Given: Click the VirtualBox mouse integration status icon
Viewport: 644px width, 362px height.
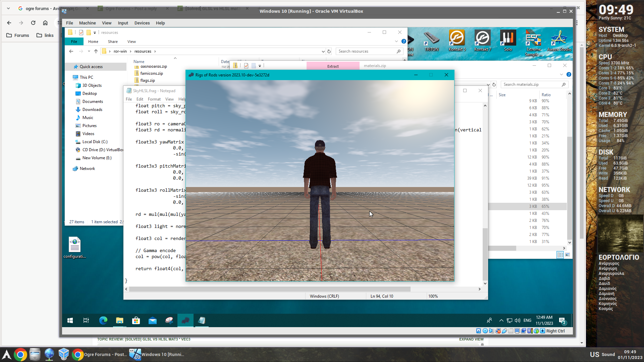Looking at the screenshot, I should click(536, 331).
